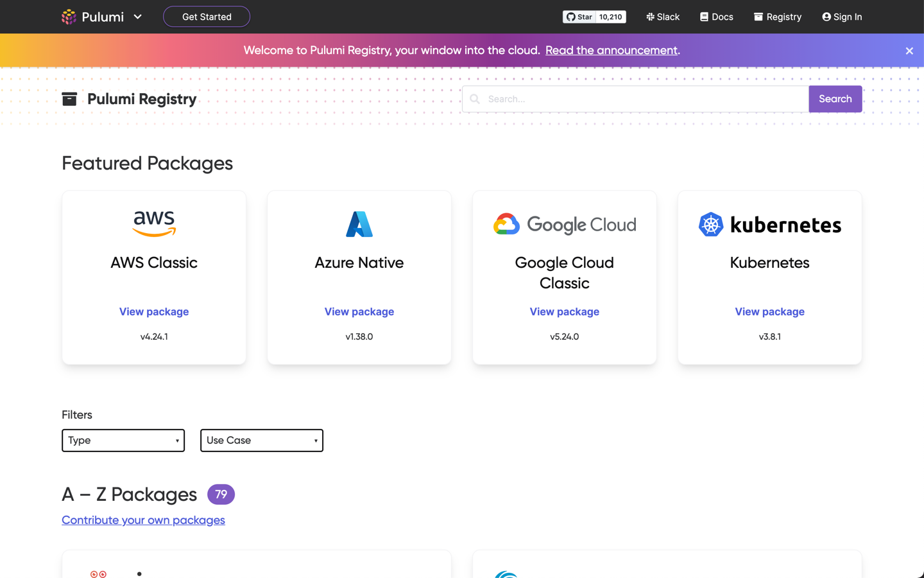
Task: Click the Kubernetes logo
Action: coord(770,224)
